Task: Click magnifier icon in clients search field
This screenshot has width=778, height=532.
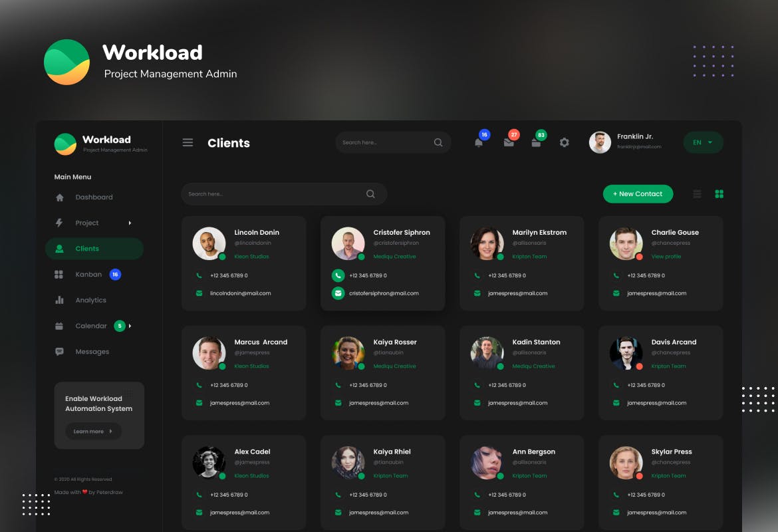Action: click(x=370, y=194)
